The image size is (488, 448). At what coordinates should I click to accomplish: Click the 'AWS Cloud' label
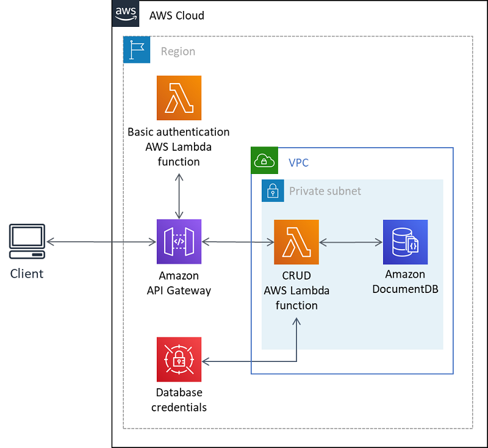pos(177,16)
